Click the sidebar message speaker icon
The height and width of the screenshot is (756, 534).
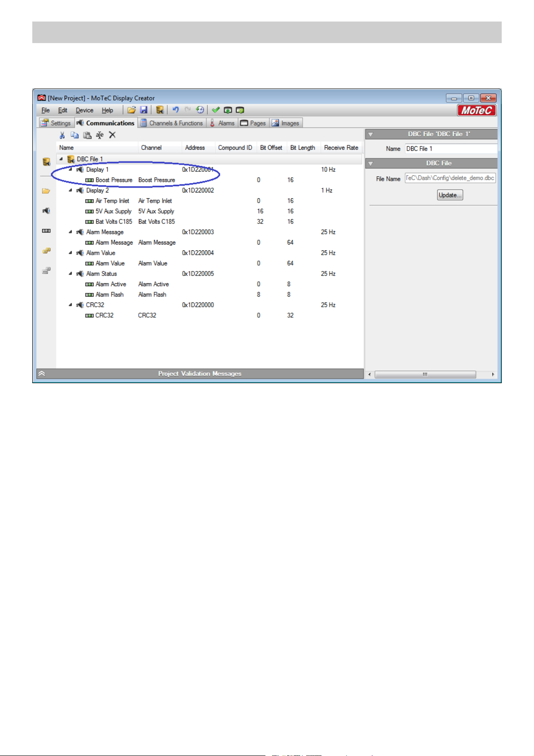point(46,211)
